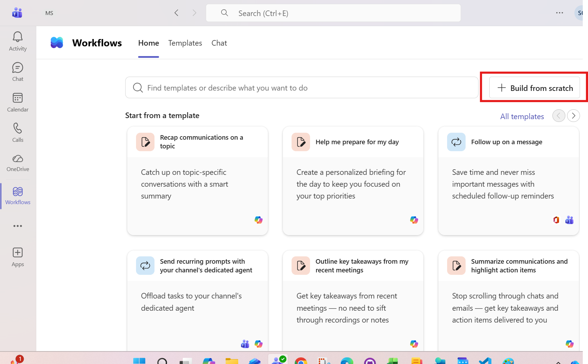Click Copilot icon on Recap communications card
Image resolution: width=588 pixels, height=364 pixels.
pos(258,220)
